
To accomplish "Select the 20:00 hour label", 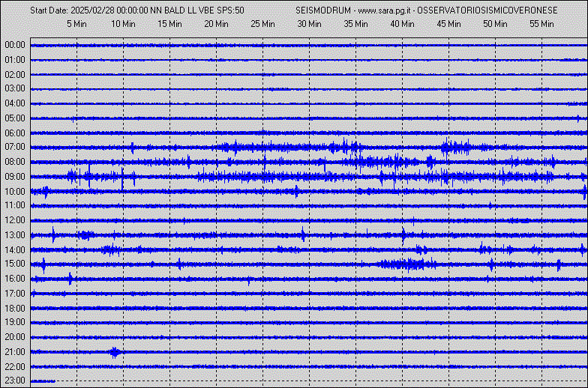I will click(15, 337).
